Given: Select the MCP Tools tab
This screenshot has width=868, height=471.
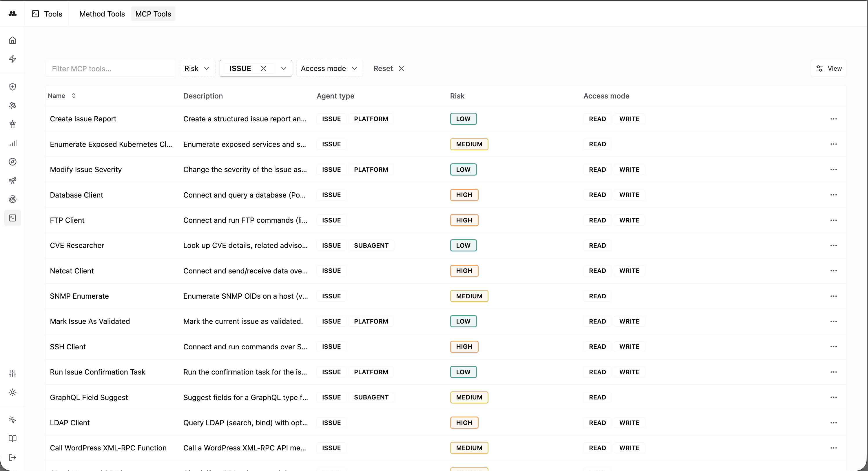Looking at the screenshot, I should pyautogui.click(x=153, y=14).
